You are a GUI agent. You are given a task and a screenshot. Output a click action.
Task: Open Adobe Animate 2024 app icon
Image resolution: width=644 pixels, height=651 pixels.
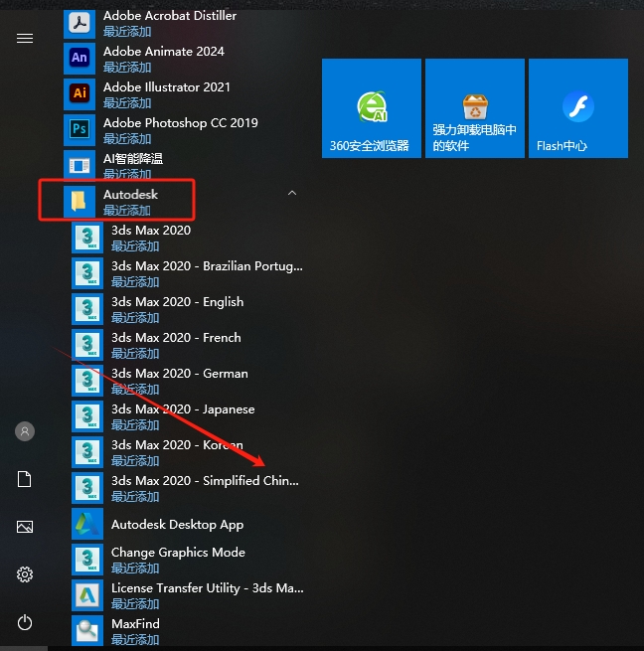pyautogui.click(x=79, y=59)
